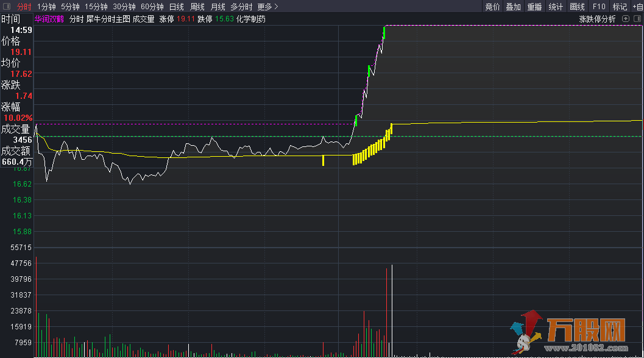
Task: Switch to the 5分钟 chart period
Action: coord(70,7)
